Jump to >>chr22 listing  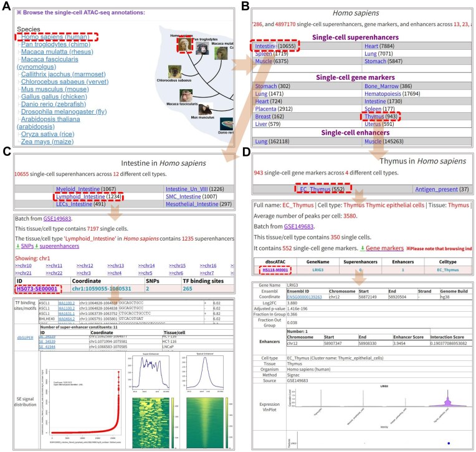point(54,273)
